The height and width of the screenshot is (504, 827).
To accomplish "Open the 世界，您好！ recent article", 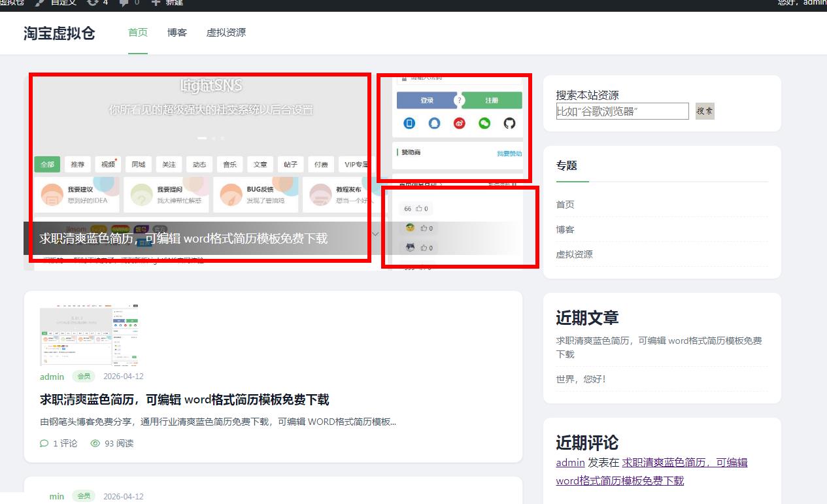I will click(581, 379).
